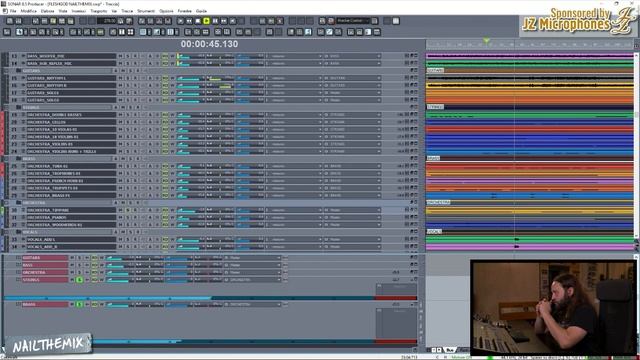Mute track 25 ORCHESTRA_TUBA
The image size is (640, 360).
(120, 166)
